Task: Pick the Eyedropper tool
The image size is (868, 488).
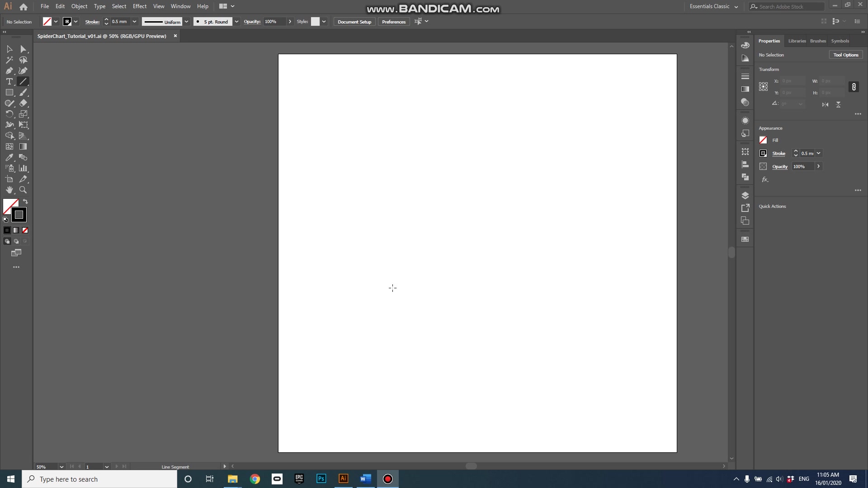Action: pyautogui.click(x=9, y=157)
